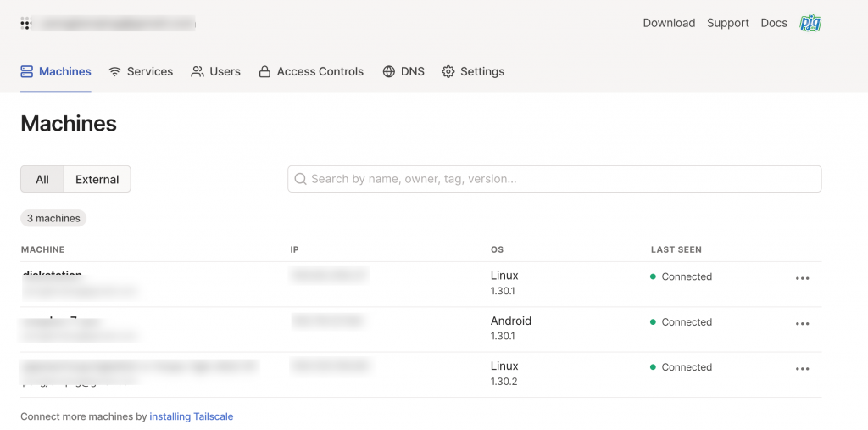This screenshot has height=430, width=868.
Task: Click the Machines tab icon
Action: click(x=27, y=72)
